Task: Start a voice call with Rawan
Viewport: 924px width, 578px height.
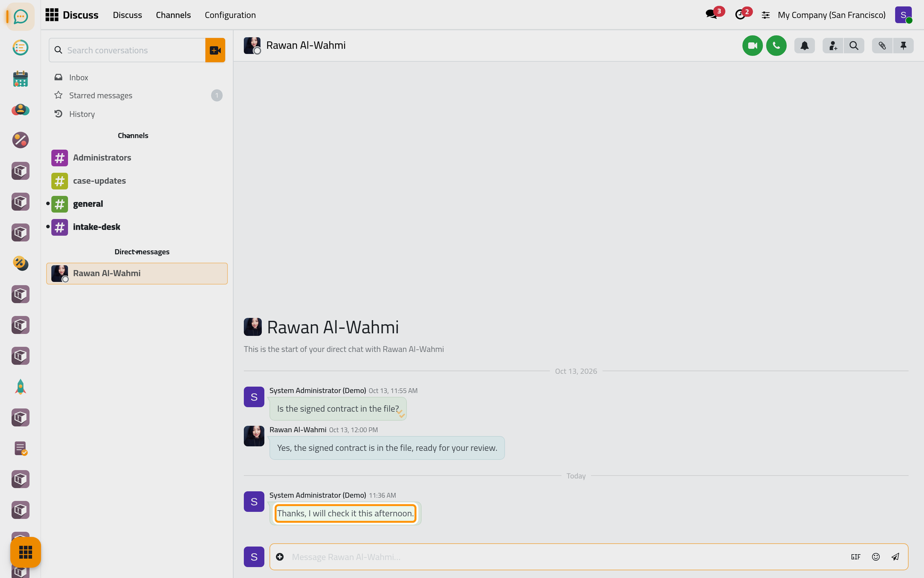Action: click(776, 46)
